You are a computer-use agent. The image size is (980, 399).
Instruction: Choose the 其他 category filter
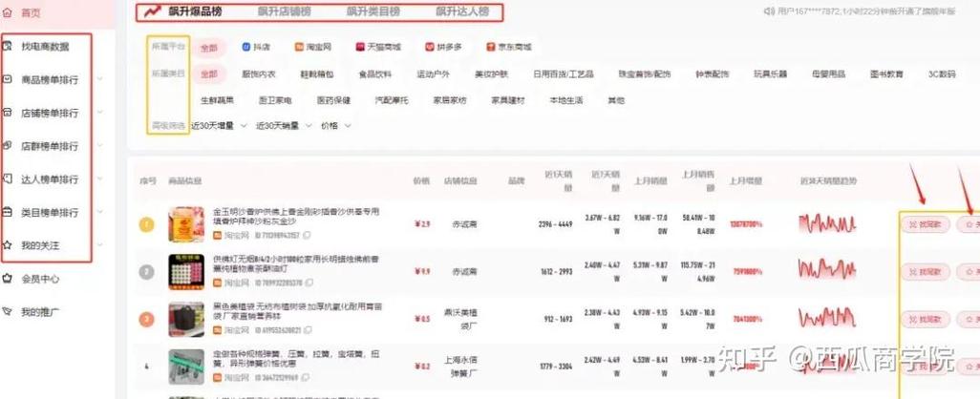[x=616, y=100]
